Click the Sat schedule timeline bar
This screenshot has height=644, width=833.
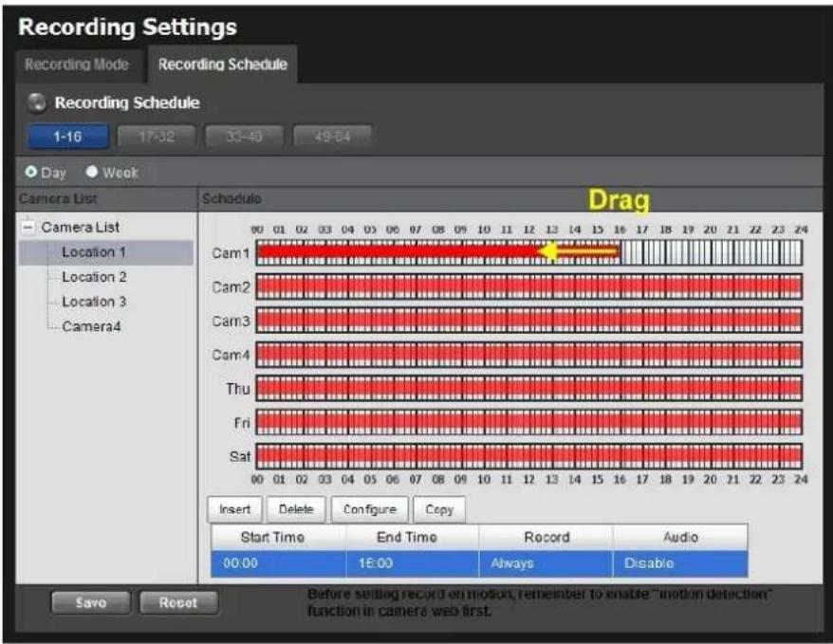(529, 456)
